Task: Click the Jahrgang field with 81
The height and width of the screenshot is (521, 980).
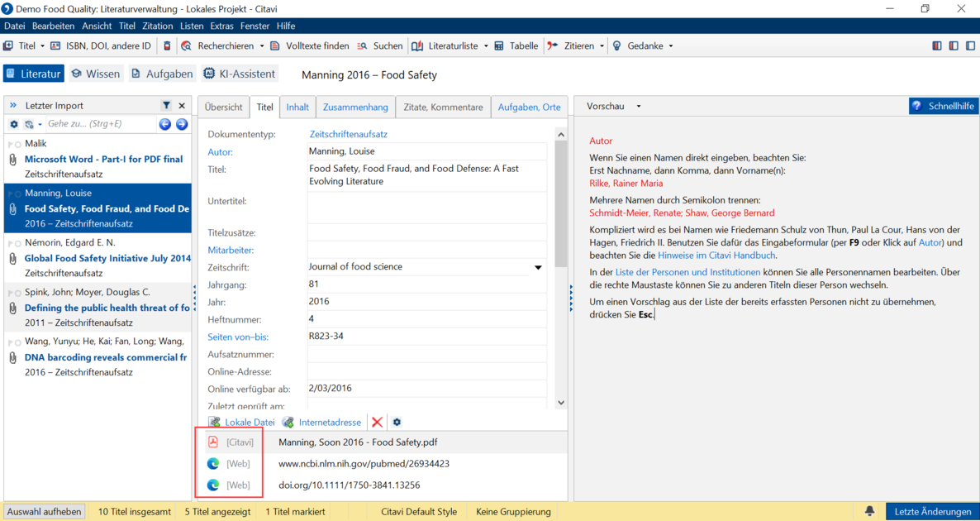Action: click(426, 284)
